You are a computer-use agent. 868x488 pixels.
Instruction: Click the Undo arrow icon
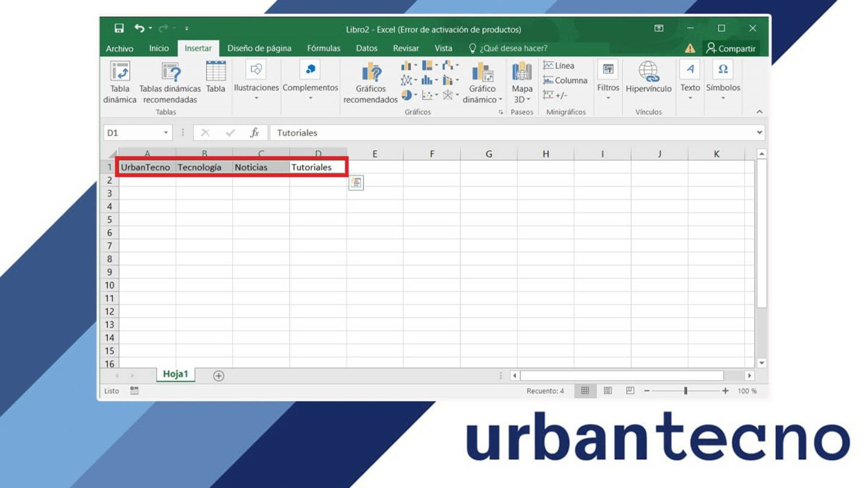(139, 28)
